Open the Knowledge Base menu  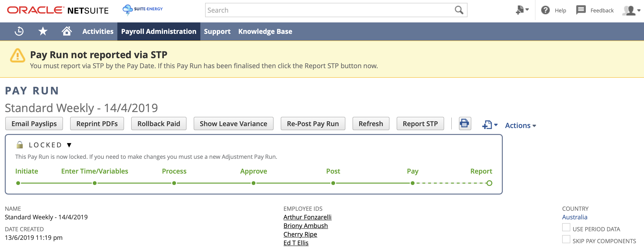pyautogui.click(x=265, y=31)
